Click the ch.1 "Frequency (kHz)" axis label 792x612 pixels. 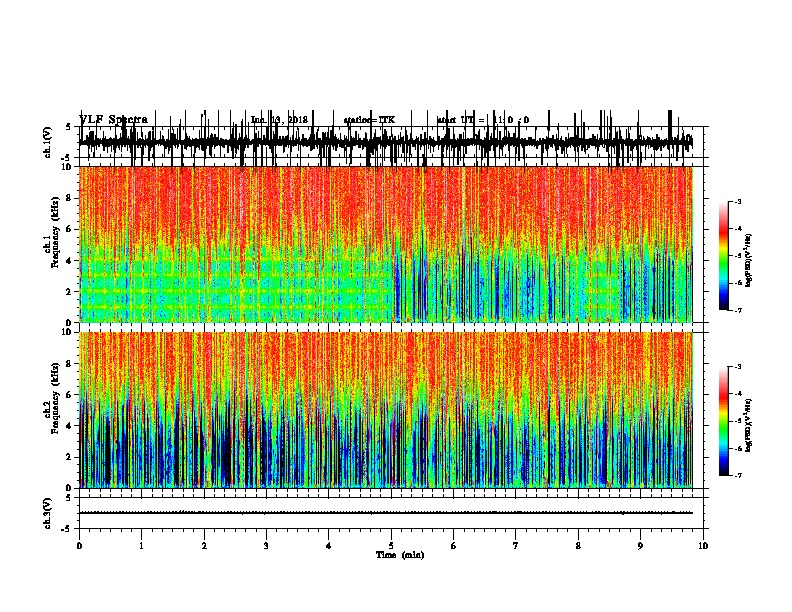point(56,232)
